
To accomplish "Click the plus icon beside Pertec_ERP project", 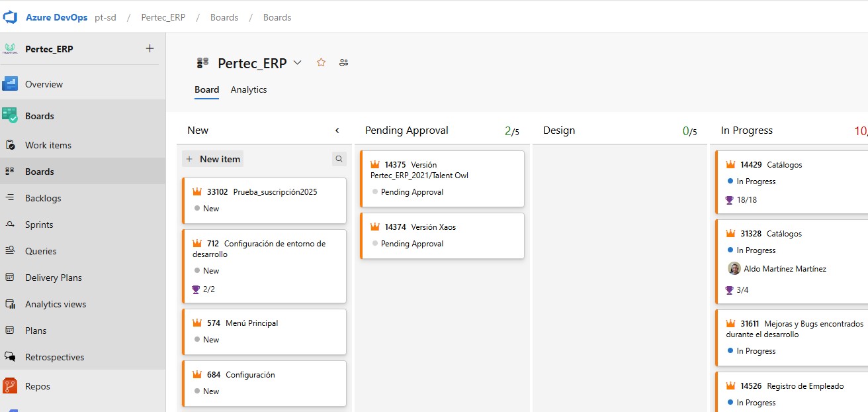I will click(150, 48).
